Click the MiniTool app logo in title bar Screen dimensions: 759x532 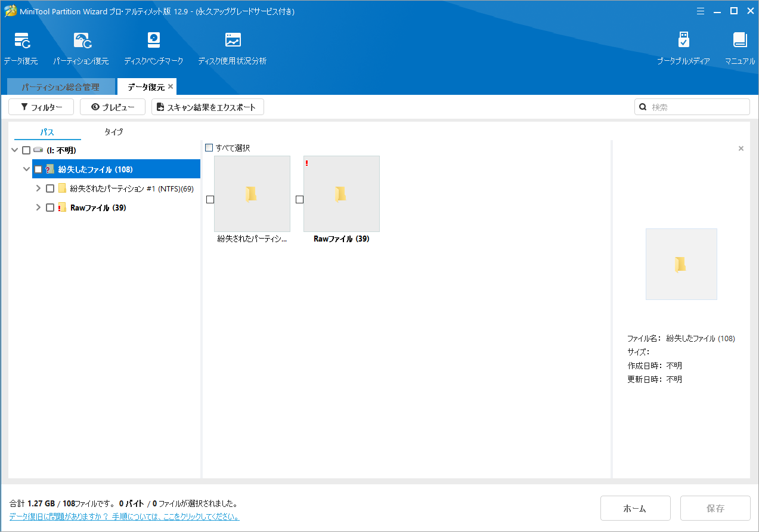[10, 11]
